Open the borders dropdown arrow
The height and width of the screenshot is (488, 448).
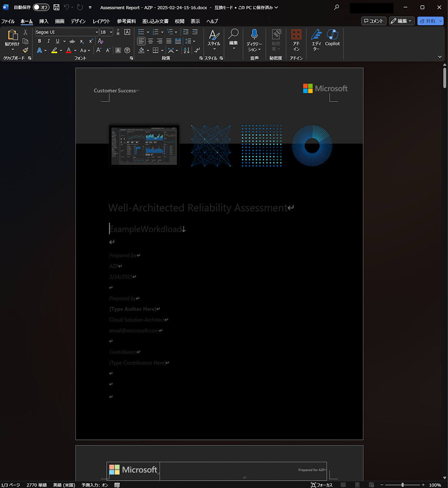coord(162,50)
